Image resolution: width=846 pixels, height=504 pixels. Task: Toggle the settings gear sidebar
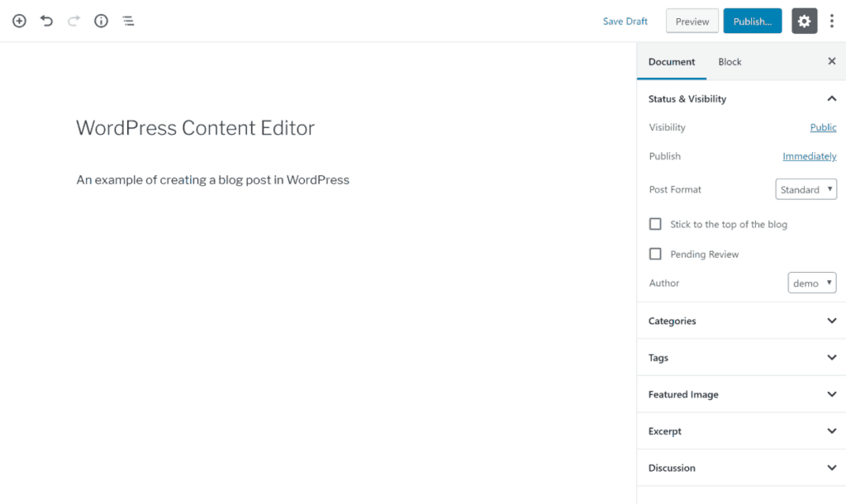tap(804, 21)
